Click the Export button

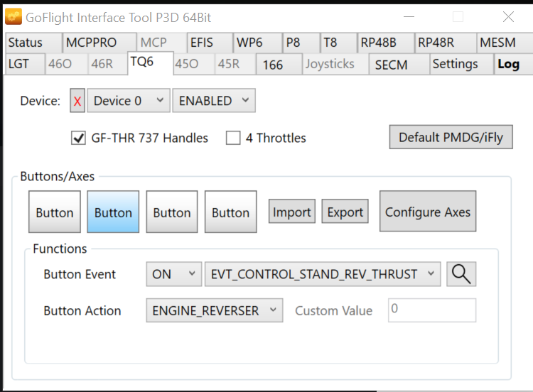point(345,212)
